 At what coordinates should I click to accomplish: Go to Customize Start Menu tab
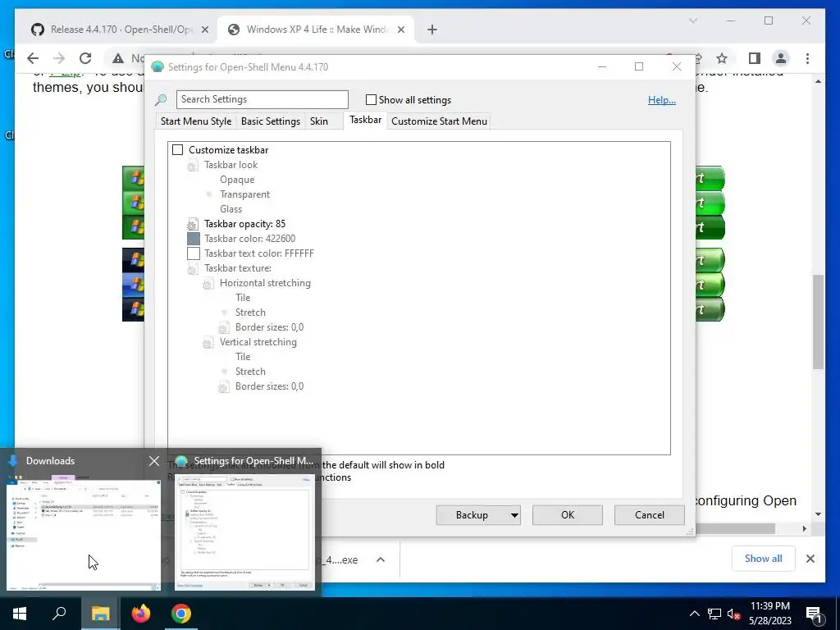[x=440, y=121]
